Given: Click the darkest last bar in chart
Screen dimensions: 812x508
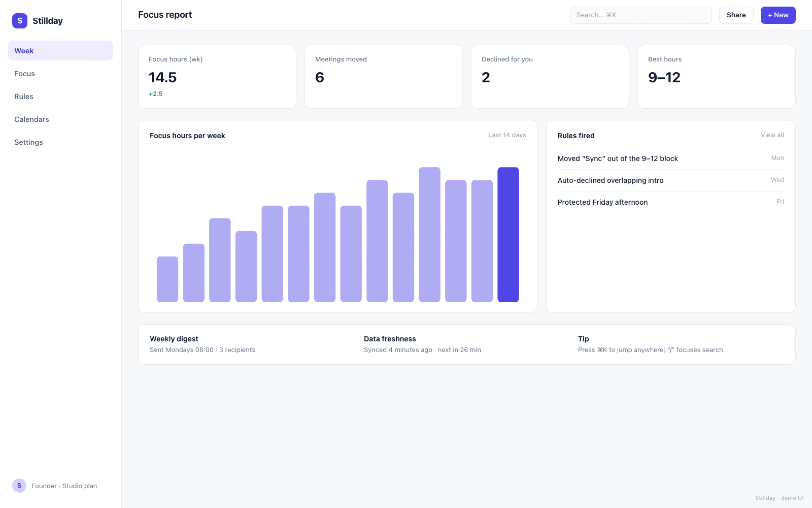Looking at the screenshot, I should 508,235.
